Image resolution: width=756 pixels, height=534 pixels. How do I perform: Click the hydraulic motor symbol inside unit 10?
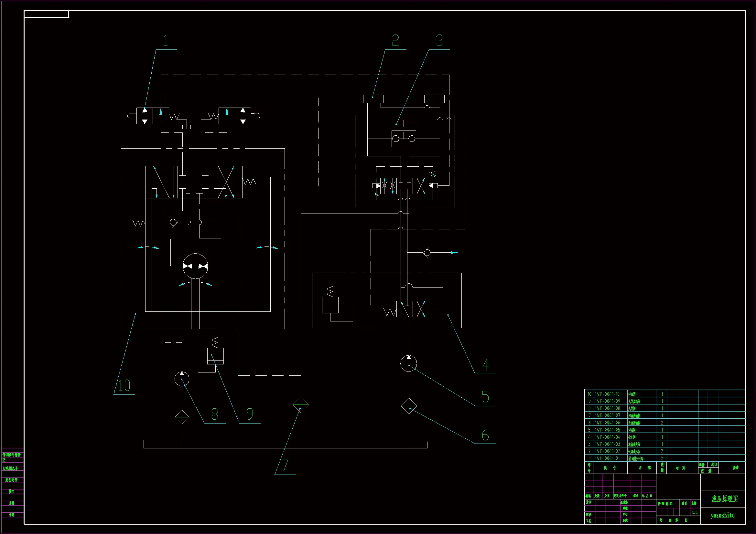pyautogui.click(x=195, y=266)
